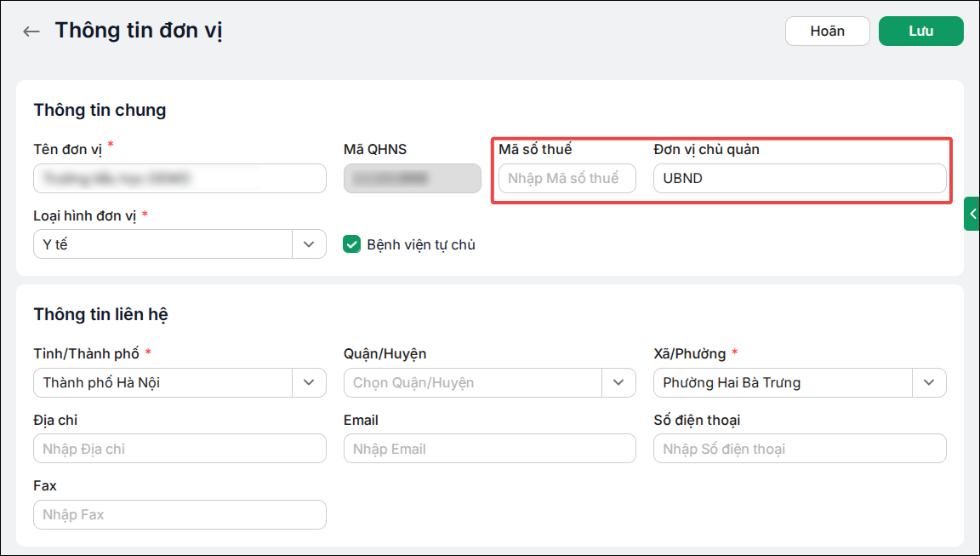Click the Tên đơn vị text field
Image resolution: width=980 pixels, height=556 pixels.
(x=180, y=178)
